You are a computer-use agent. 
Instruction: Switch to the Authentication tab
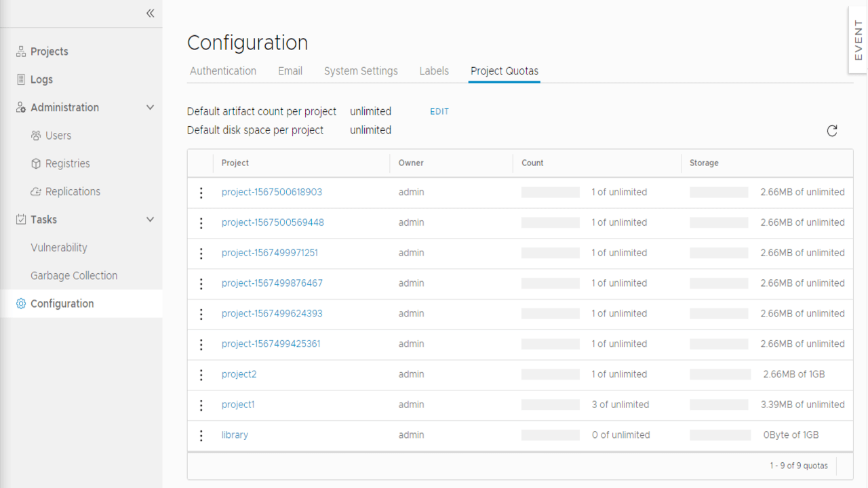223,71
